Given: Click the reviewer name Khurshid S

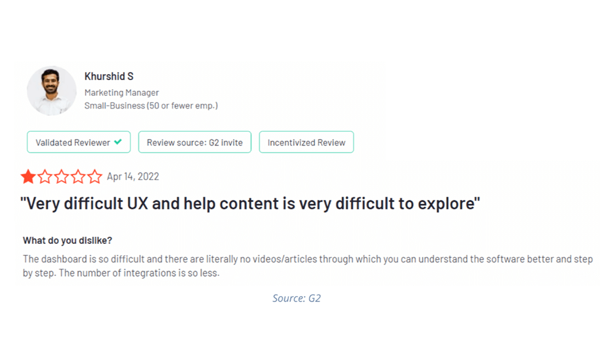Looking at the screenshot, I should point(109,76).
